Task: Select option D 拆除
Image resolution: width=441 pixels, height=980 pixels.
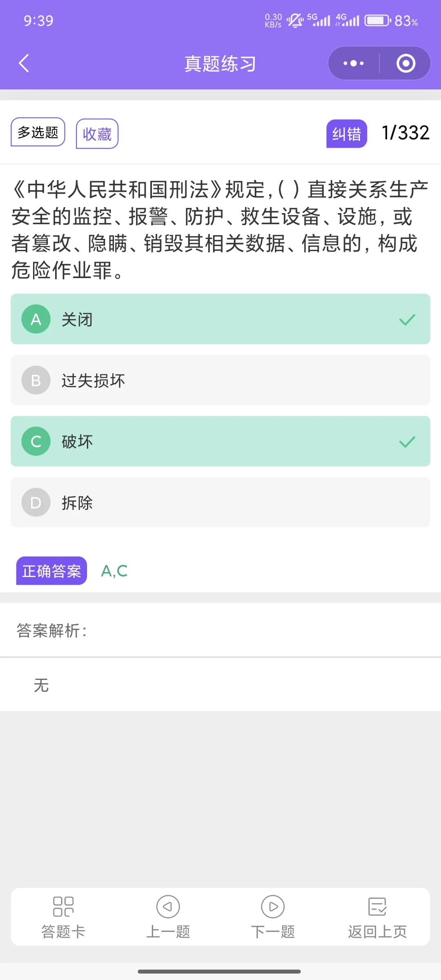Action: point(220,502)
